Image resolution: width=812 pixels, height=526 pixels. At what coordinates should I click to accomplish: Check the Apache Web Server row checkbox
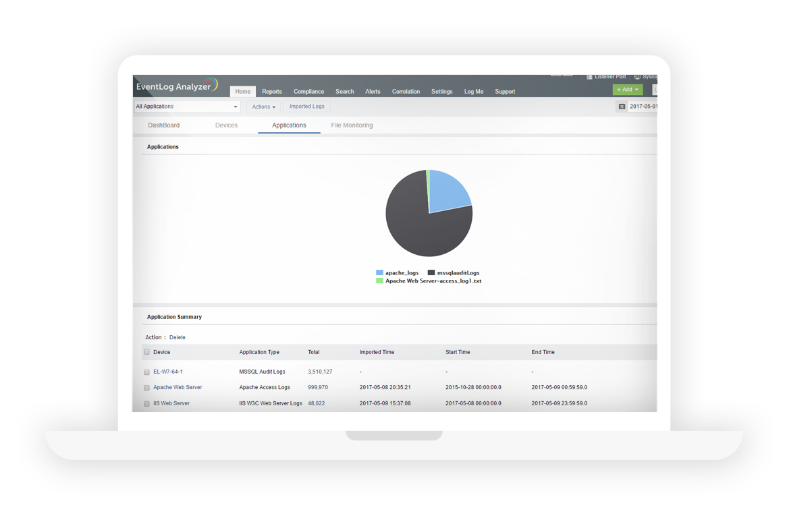(146, 388)
